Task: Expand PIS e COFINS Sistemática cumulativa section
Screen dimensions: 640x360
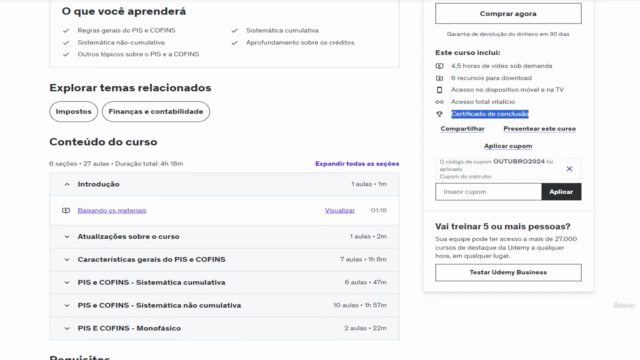Action: point(224,282)
